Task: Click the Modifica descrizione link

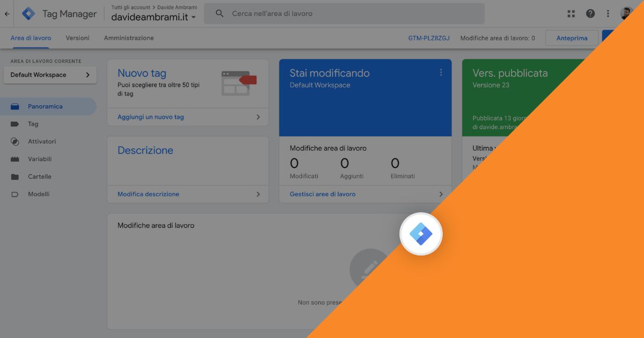Action: tap(149, 194)
